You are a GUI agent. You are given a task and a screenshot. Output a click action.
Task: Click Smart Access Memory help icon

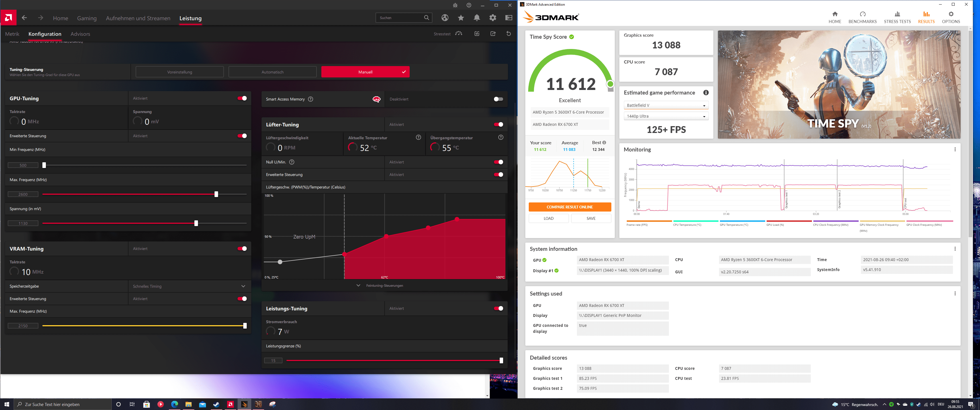coord(311,99)
